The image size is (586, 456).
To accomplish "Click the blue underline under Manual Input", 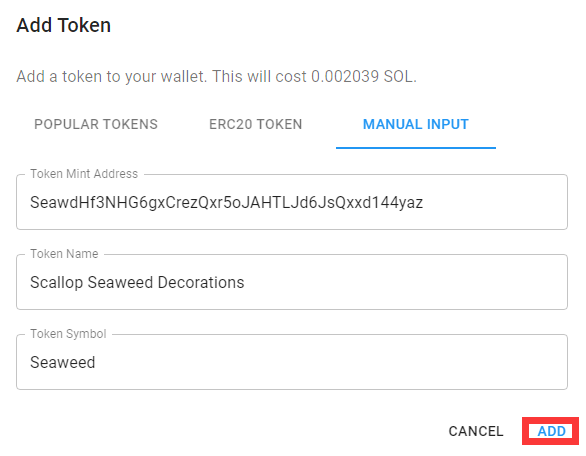I will pyautogui.click(x=416, y=148).
